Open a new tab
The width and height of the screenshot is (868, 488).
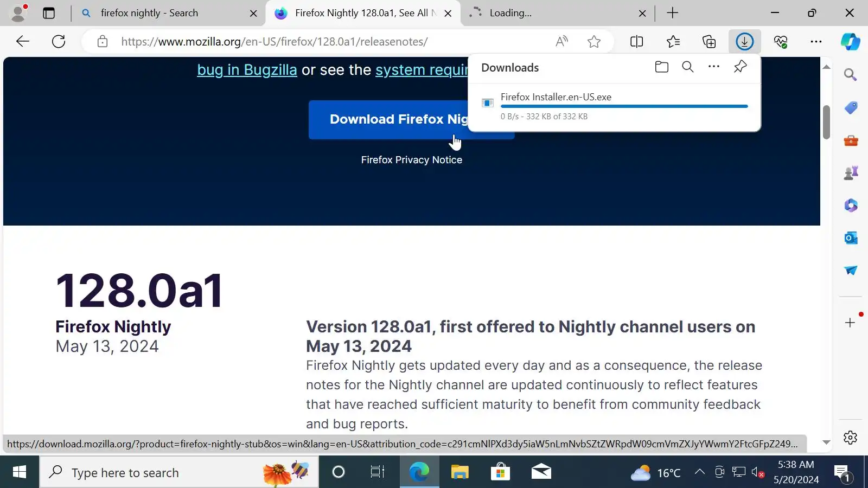673,13
